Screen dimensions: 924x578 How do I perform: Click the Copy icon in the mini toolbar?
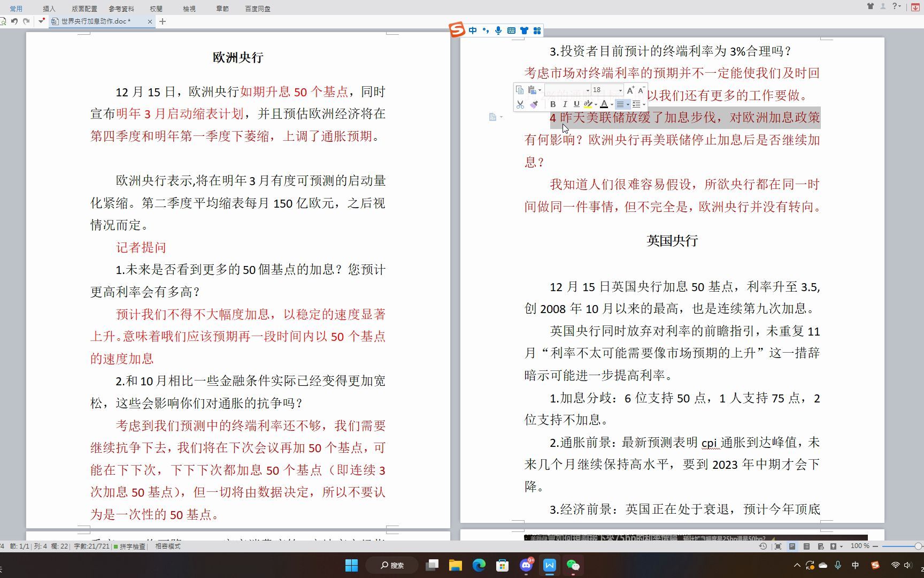coord(520,90)
